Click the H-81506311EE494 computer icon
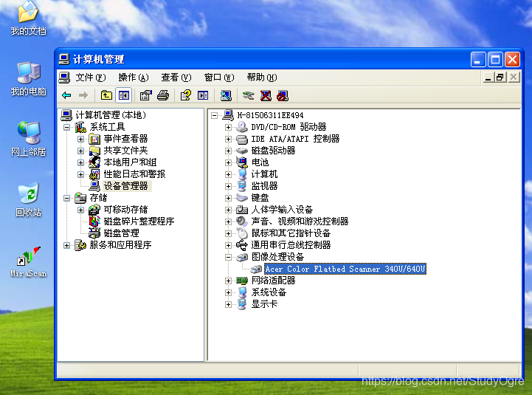 click(228, 115)
